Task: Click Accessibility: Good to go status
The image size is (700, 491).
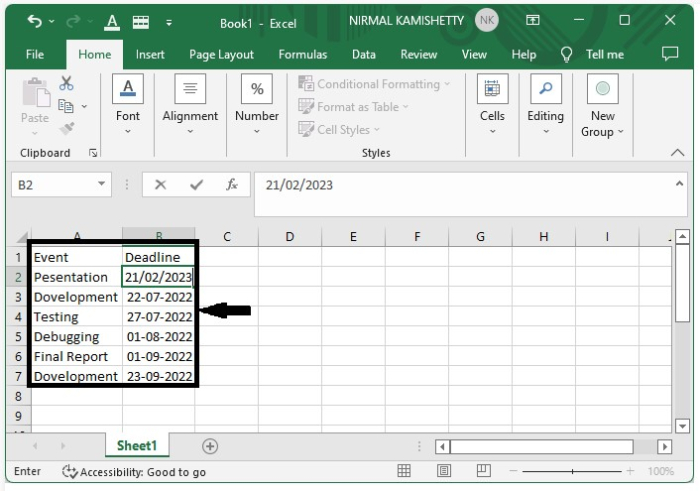Action: 134,471
